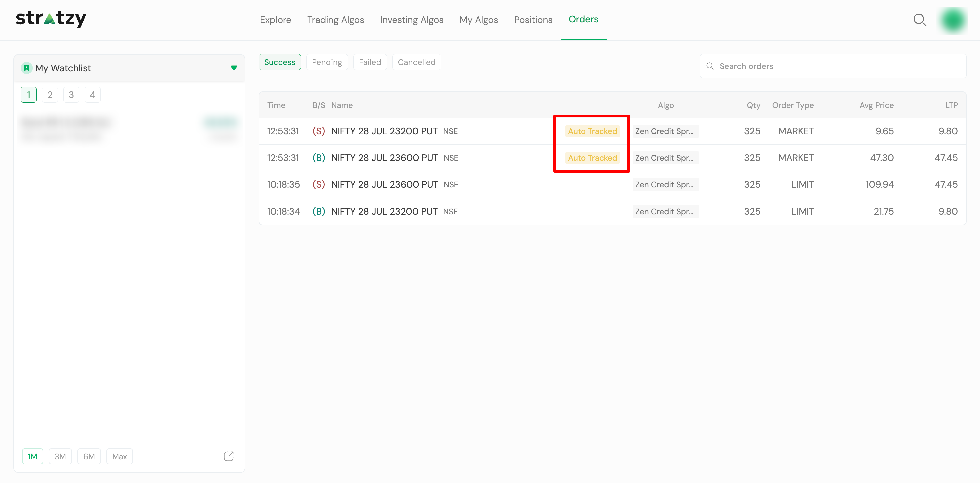Click MARKET order type in 23200 PUT sell row
980x483 pixels.
[796, 131]
